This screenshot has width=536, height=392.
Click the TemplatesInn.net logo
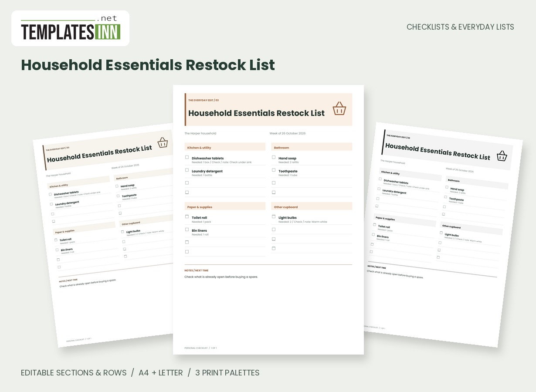pos(70,28)
